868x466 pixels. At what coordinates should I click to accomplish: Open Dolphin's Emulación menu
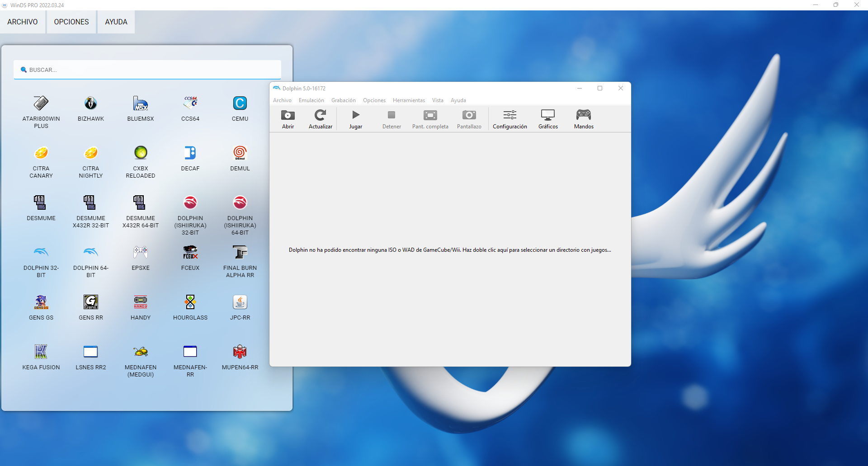pos(311,100)
